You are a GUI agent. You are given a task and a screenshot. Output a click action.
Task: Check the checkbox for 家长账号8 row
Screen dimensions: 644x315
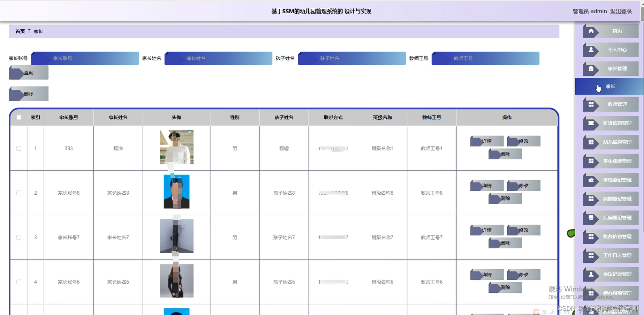[x=19, y=193]
